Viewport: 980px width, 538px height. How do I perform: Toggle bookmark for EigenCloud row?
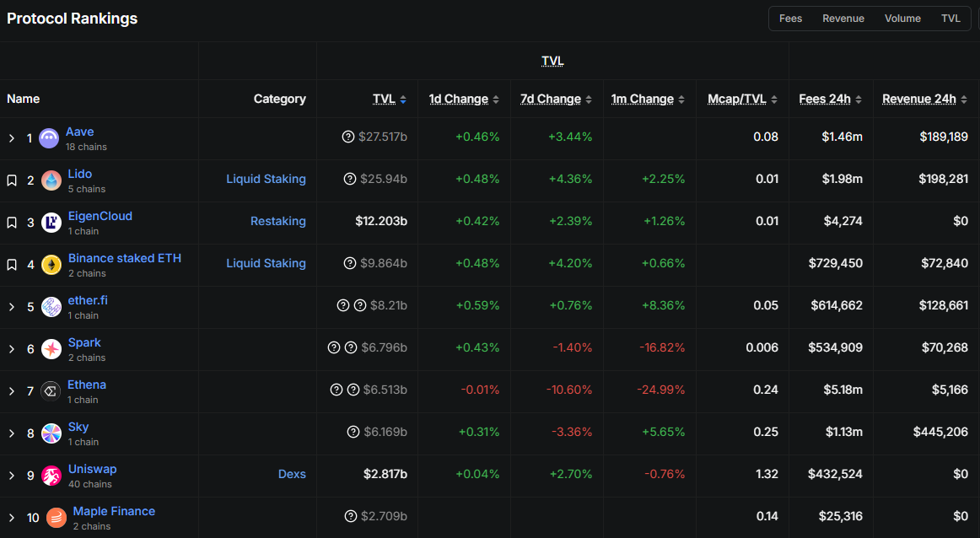pos(12,223)
